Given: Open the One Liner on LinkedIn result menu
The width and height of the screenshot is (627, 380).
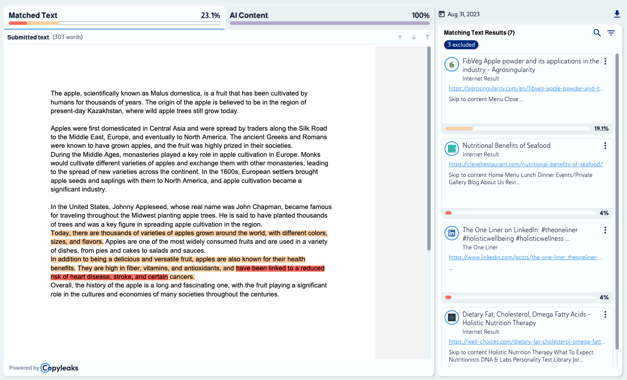Looking at the screenshot, I should click(x=605, y=230).
